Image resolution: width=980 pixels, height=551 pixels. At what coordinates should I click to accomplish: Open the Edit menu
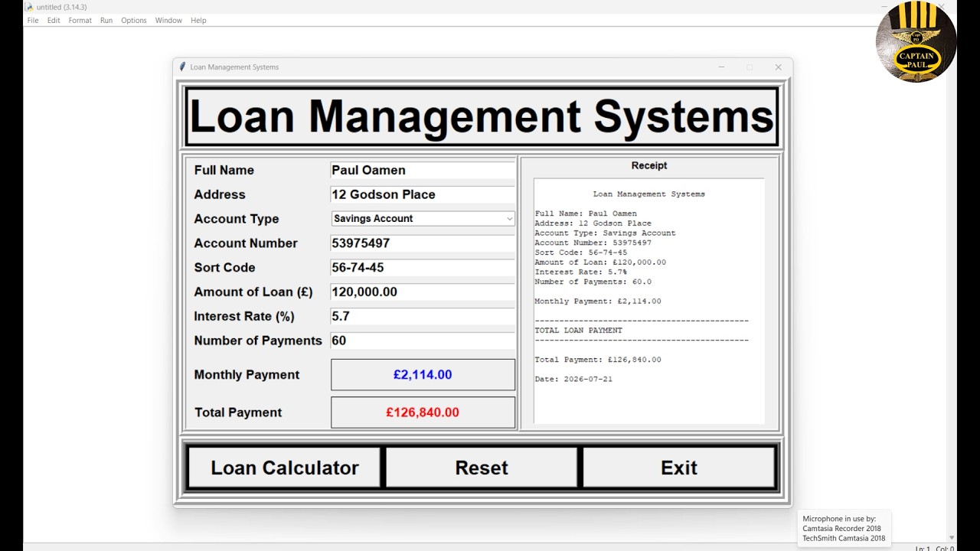tap(54, 21)
